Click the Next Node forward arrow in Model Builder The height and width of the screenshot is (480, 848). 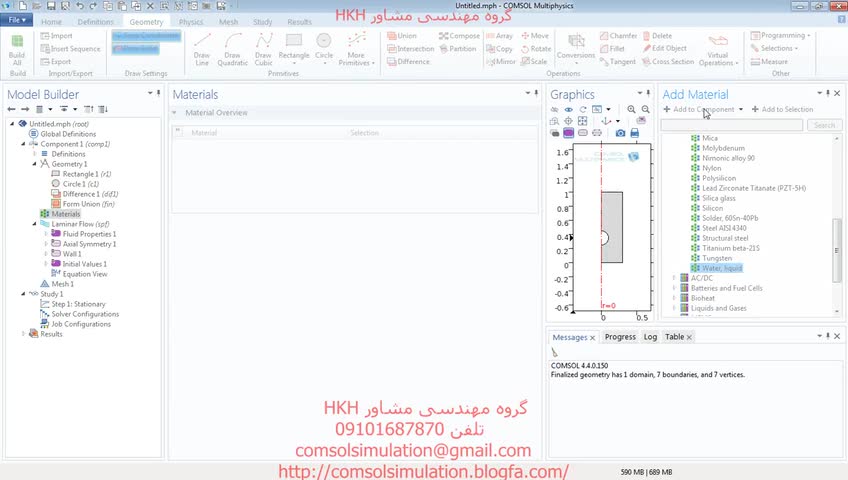25,109
